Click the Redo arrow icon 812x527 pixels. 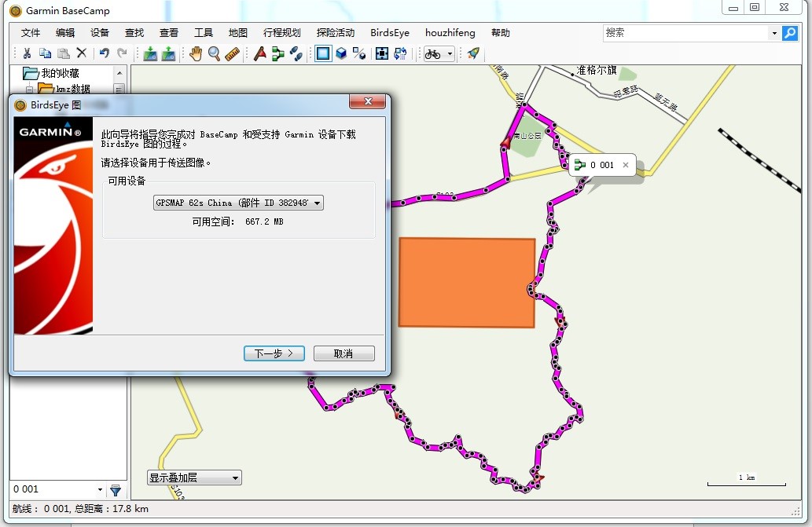coord(122,53)
